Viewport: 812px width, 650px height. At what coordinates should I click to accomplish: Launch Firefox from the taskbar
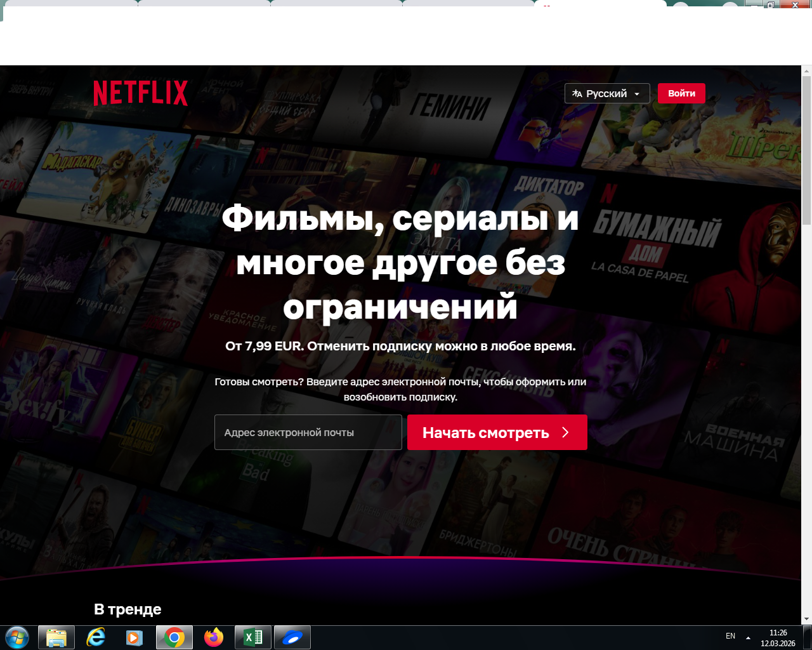pyautogui.click(x=214, y=637)
